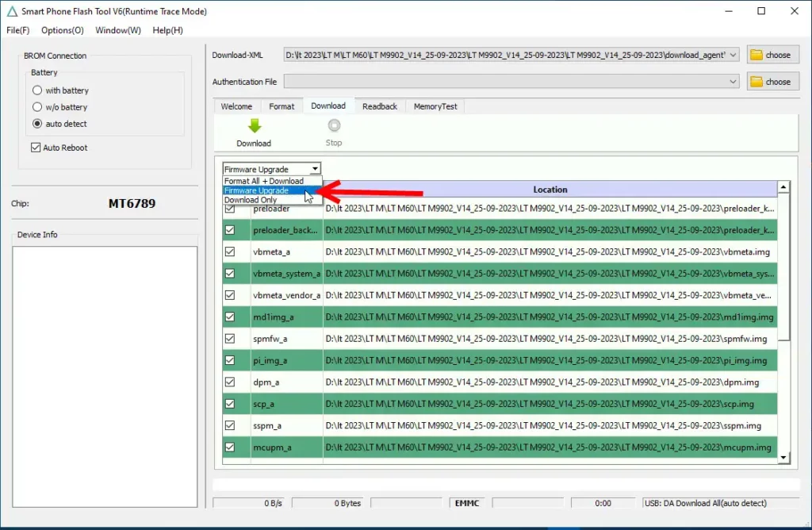Viewport: 812px width, 530px height.
Task: Open the Options(O) menu
Action: pyautogui.click(x=62, y=30)
